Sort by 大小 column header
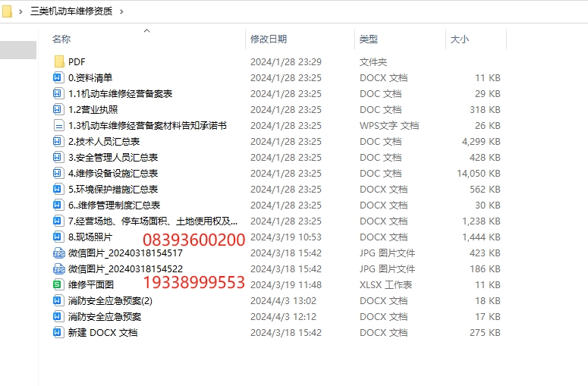Viewport: 588px width, 386px height. click(459, 39)
